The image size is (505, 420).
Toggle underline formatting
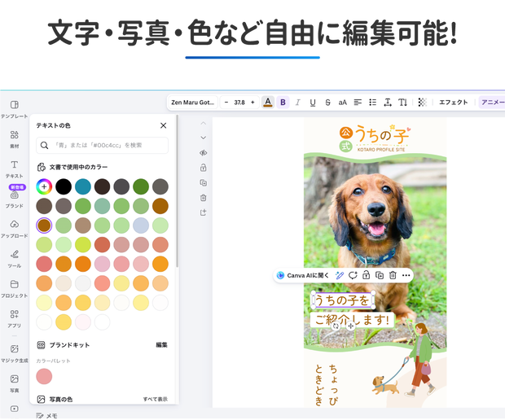click(313, 103)
